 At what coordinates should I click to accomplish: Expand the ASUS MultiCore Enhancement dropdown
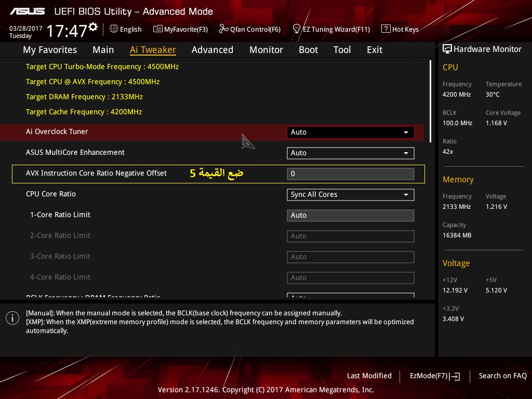coord(351,153)
